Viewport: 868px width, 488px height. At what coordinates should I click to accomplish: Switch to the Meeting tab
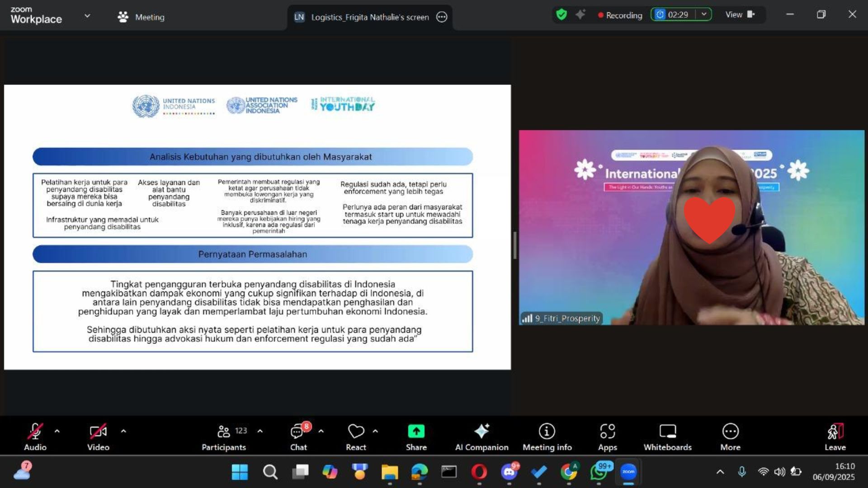click(140, 17)
